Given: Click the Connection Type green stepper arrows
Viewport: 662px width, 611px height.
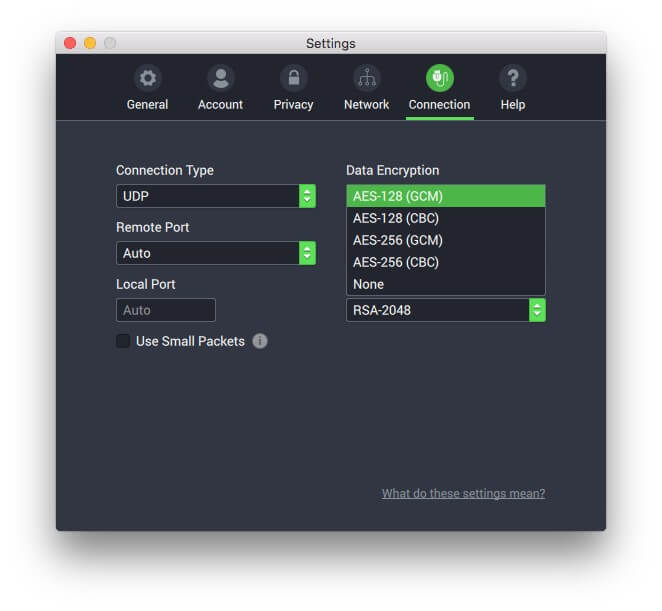Looking at the screenshot, I should [307, 196].
